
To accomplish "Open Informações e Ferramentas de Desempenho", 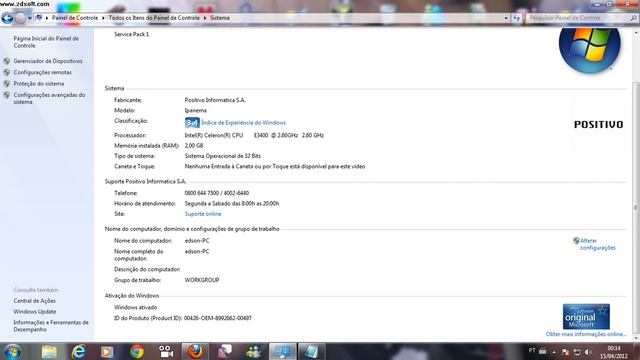I will pos(51,326).
